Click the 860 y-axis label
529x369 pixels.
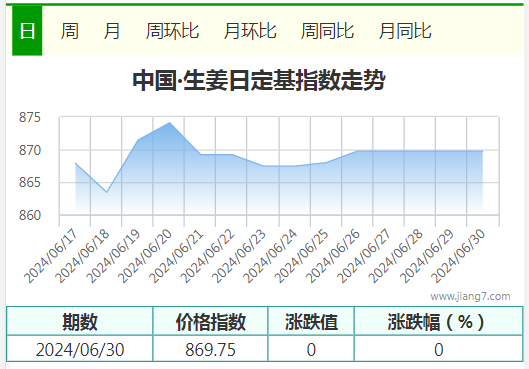coord(30,215)
